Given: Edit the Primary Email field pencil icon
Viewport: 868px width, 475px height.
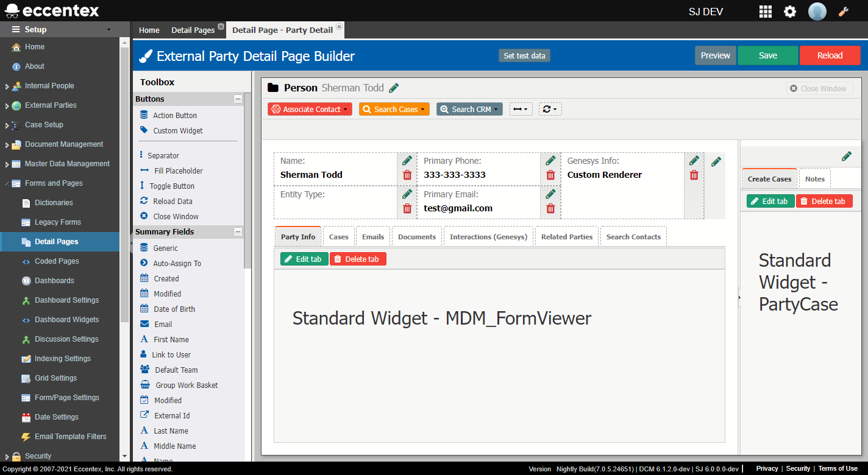Looking at the screenshot, I should [x=550, y=194].
